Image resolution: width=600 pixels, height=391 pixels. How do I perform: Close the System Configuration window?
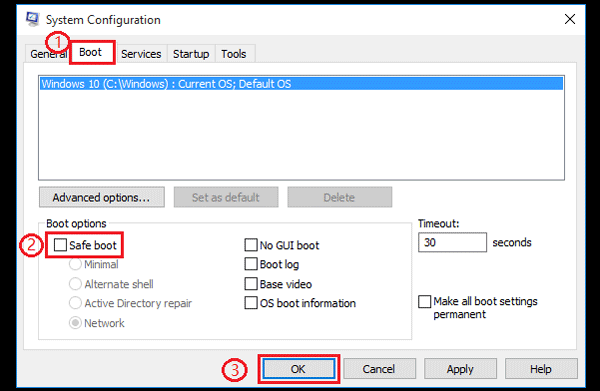tap(570, 19)
